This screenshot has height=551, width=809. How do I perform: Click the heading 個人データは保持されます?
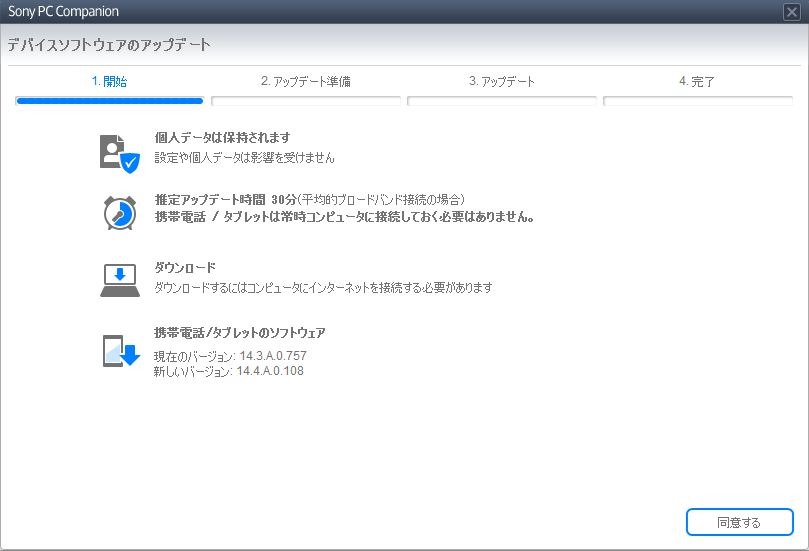pos(222,138)
